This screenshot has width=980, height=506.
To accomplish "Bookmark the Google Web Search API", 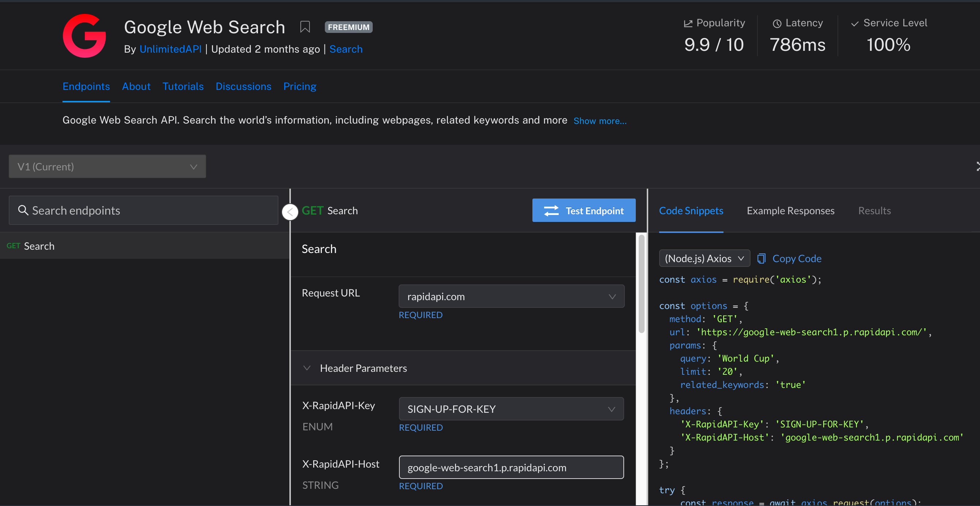I will [305, 27].
